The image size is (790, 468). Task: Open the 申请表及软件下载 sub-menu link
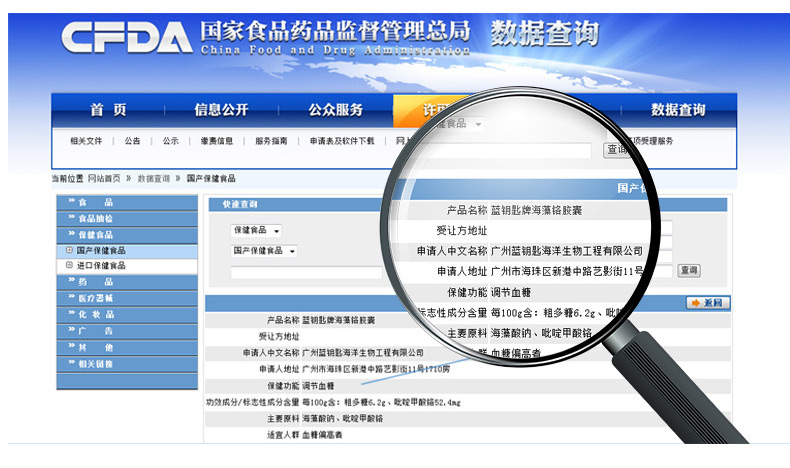[342, 141]
